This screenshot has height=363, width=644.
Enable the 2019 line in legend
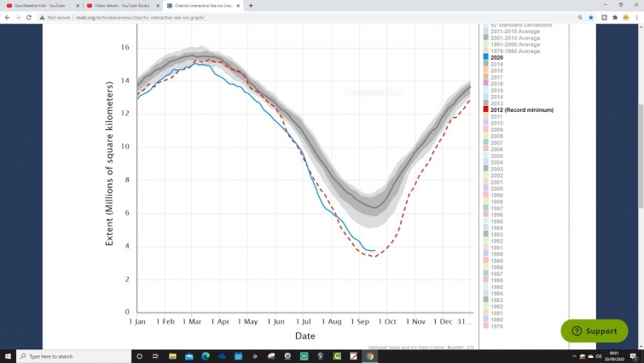pos(496,64)
